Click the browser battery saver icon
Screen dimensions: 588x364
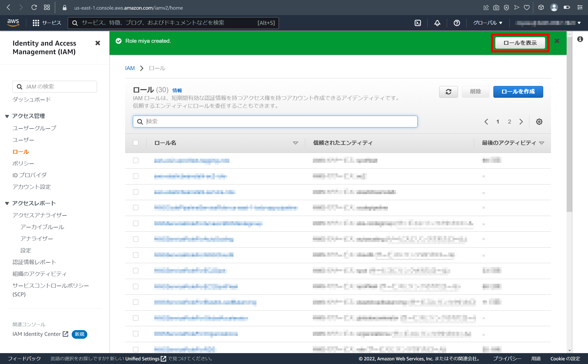tap(567, 8)
